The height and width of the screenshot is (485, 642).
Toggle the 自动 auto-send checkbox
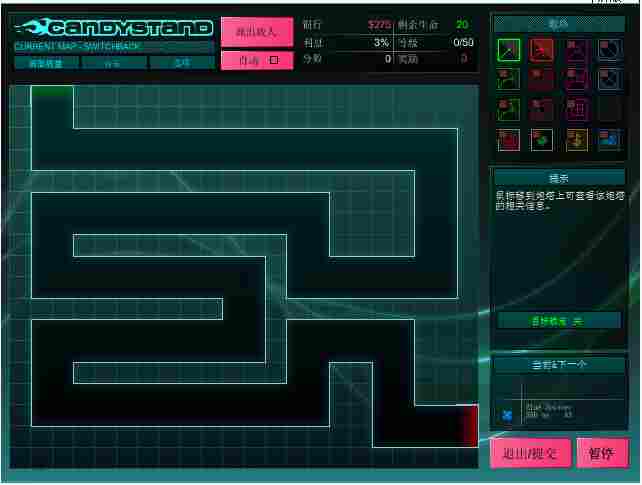[x=274, y=60]
